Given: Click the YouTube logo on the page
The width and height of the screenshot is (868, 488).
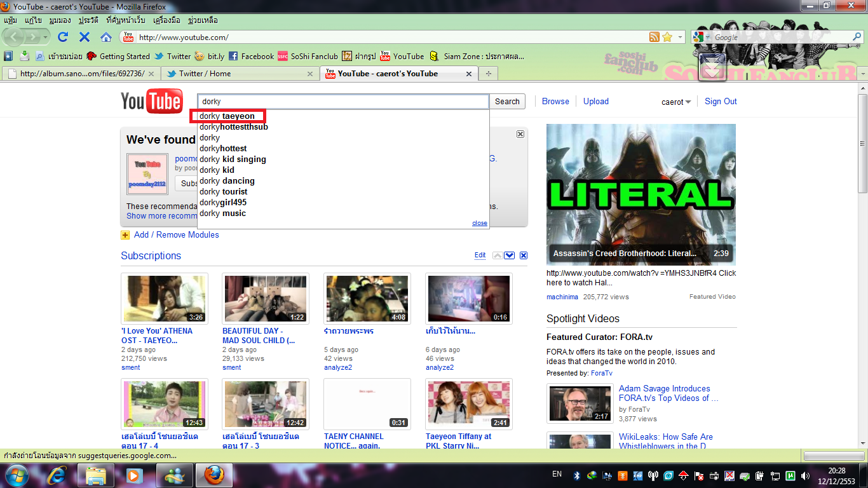Looking at the screenshot, I should (x=152, y=102).
